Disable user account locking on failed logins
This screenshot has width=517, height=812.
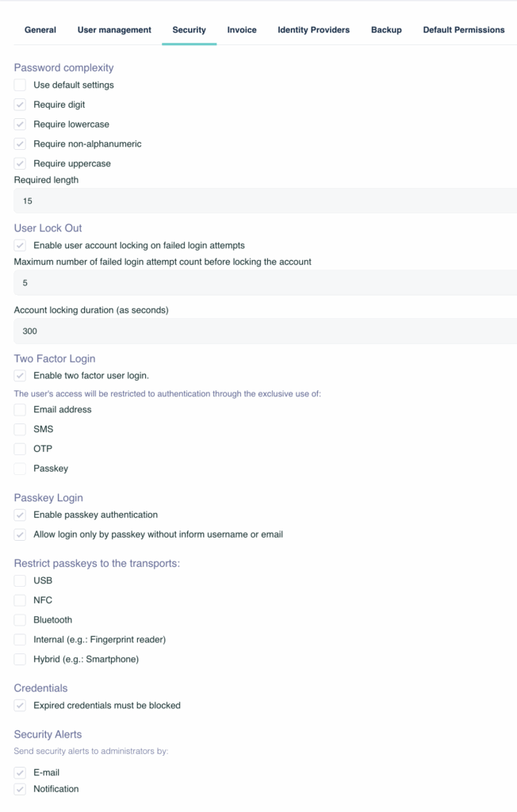pos(21,246)
